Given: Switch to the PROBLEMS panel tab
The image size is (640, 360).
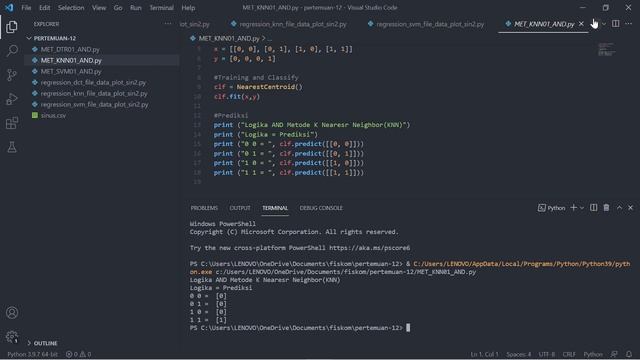Looking at the screenshot, I should coord(204,208).
